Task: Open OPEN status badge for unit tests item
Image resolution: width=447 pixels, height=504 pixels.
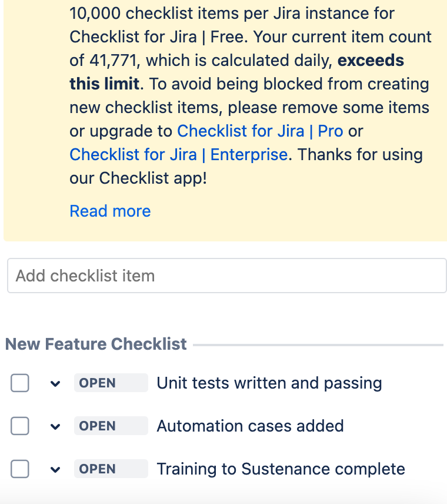Action: (x=111, y=383)
